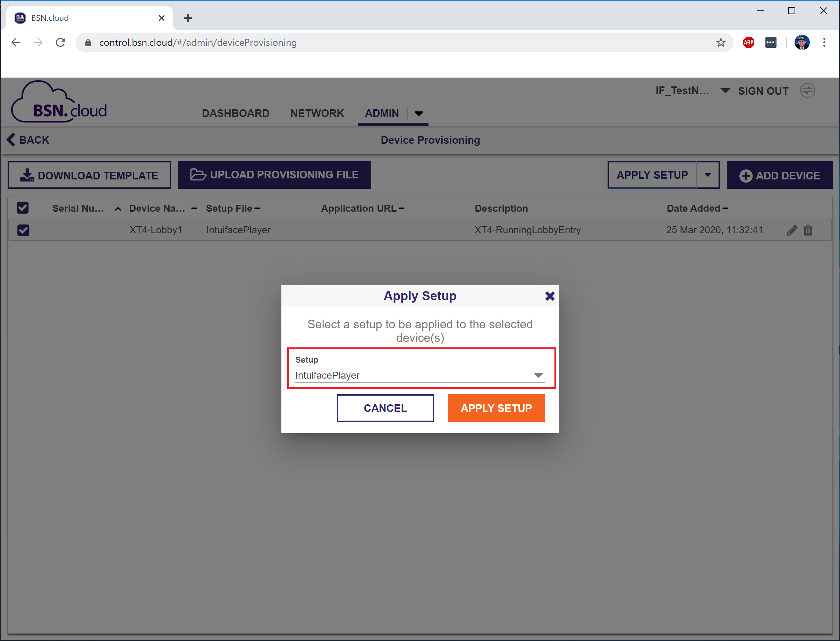This screenshot has height=641, width=840.
Task: Expand the arrow next to Apply Setup toolbar button
Action: 707,175
